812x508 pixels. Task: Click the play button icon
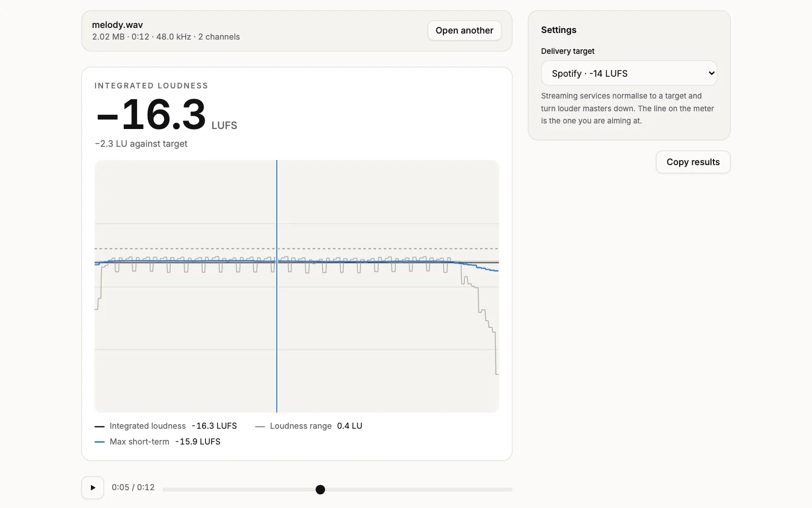pyautogui.click(x=93, y=488)
